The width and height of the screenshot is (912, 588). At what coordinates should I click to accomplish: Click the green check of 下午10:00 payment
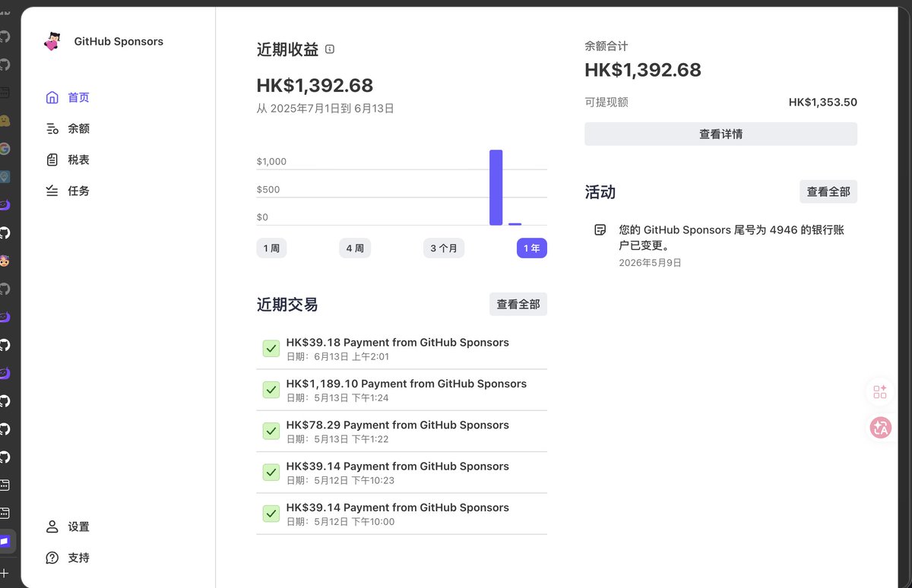[x=271, y=514]
